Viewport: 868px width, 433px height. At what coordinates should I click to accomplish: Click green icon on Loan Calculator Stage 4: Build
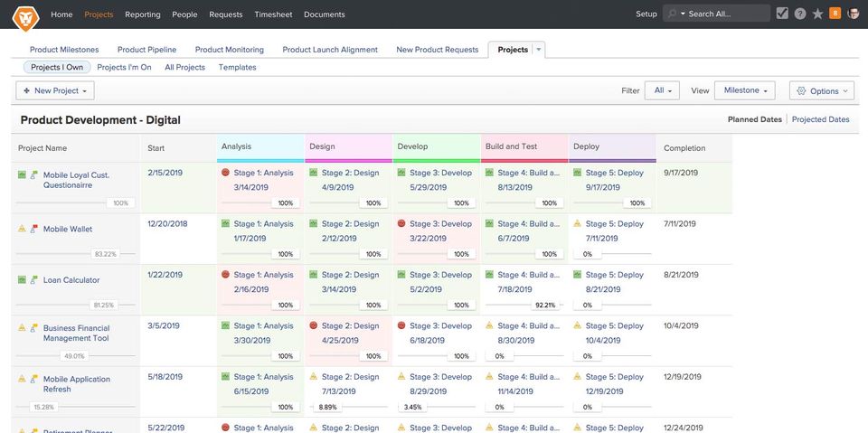[489, 274]
